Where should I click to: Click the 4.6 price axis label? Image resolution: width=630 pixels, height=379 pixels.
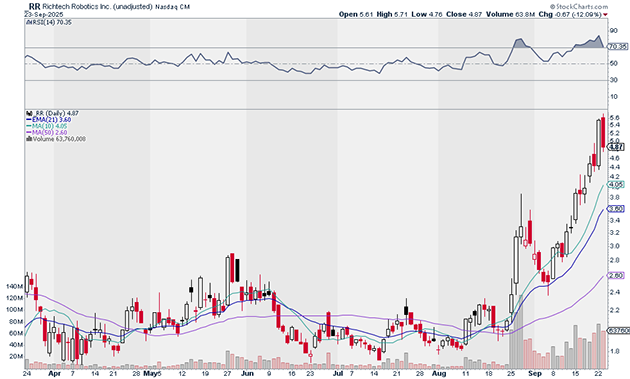[614, 158]
